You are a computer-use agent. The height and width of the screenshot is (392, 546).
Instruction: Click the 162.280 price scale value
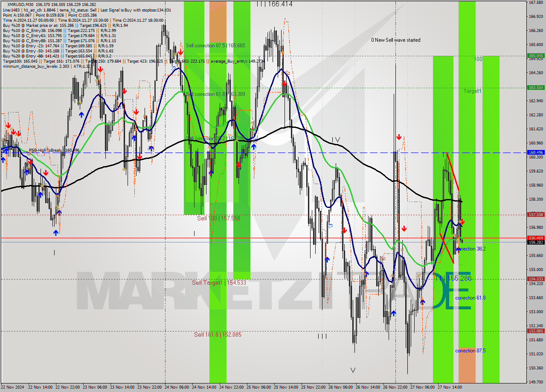pos(536,115)
